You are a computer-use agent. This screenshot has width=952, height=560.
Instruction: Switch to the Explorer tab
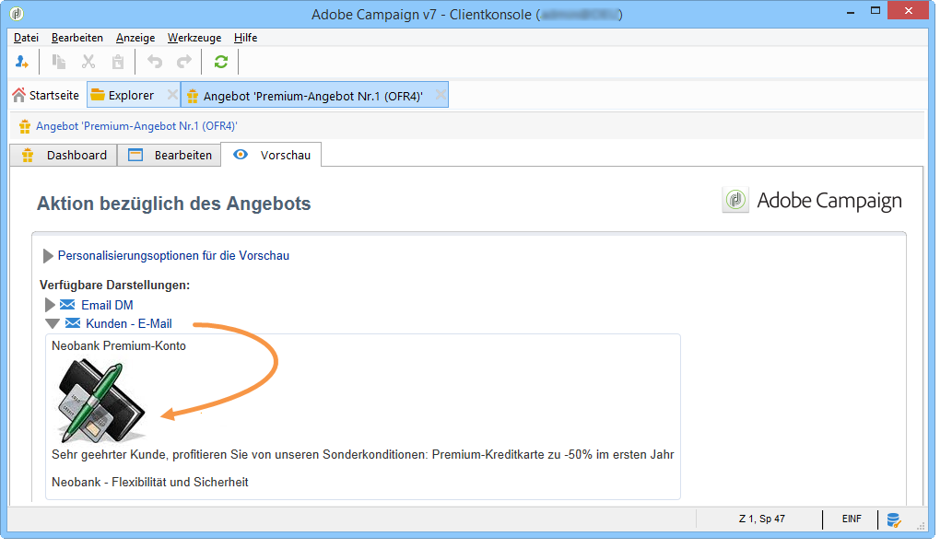tap(131, 95)
